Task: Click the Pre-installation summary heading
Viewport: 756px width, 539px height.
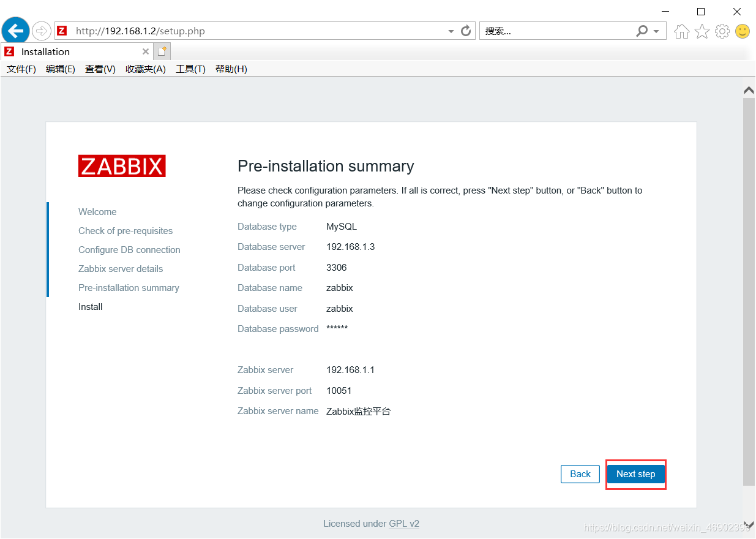Action: point(326,166)
